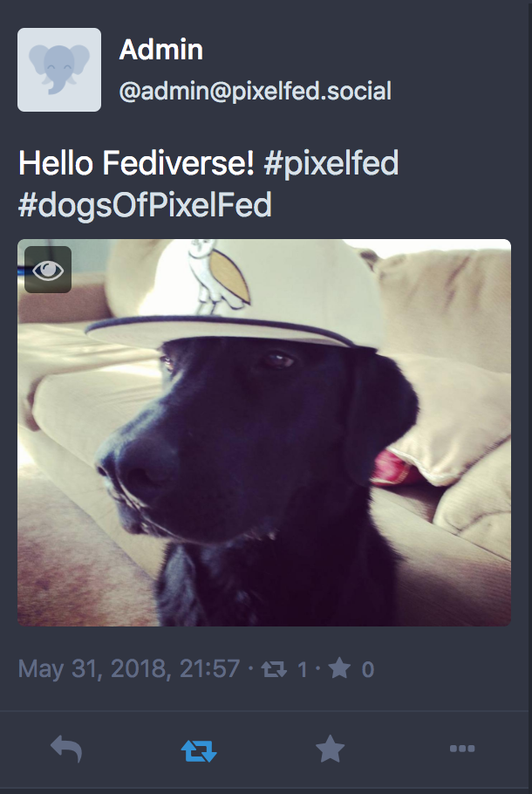Image resolution: width=532 pixels, height=794 pixels.
Task: Open the three-dot more options menu
Action: click(462, 749)
